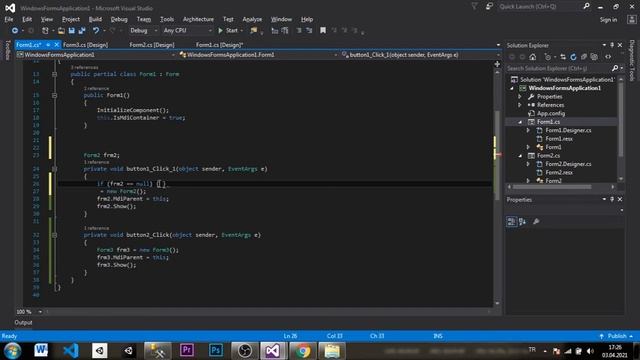Expand the Properties node in Solution Explorer

coord(520,97)
